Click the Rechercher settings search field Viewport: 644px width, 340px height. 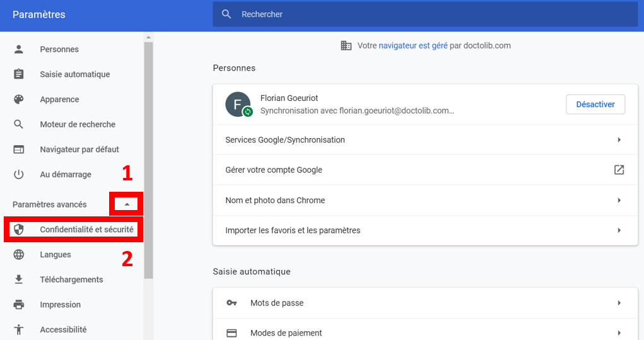point(429,14)
